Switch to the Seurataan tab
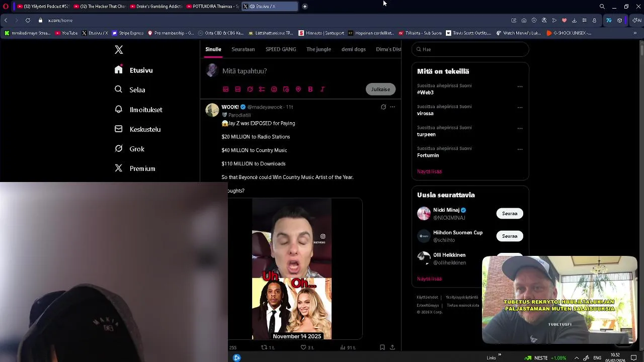The image size is (644, 362). [243, 49]
